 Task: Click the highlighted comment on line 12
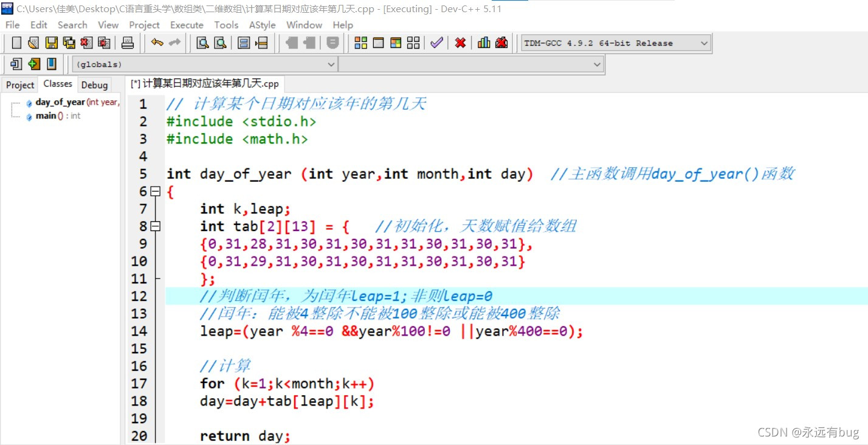tap(346, 296)
